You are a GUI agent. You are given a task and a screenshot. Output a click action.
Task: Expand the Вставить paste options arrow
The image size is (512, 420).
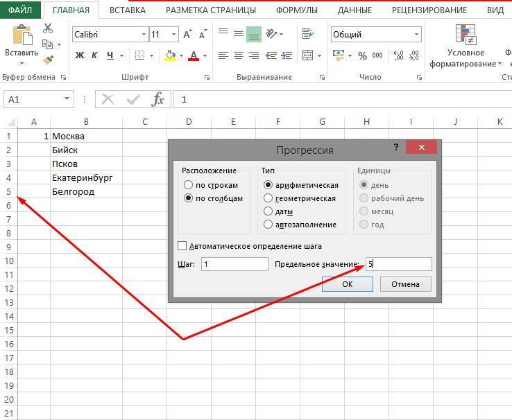pyautogui.click(x=22, y=63)
